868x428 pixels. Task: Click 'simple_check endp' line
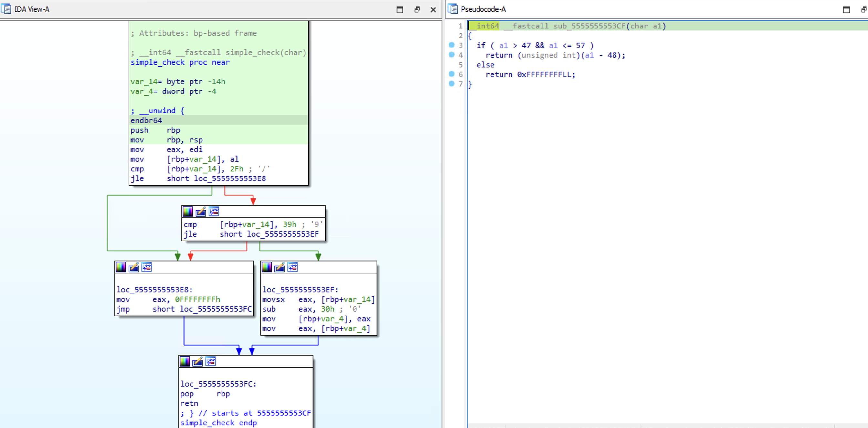coord(218,423)
